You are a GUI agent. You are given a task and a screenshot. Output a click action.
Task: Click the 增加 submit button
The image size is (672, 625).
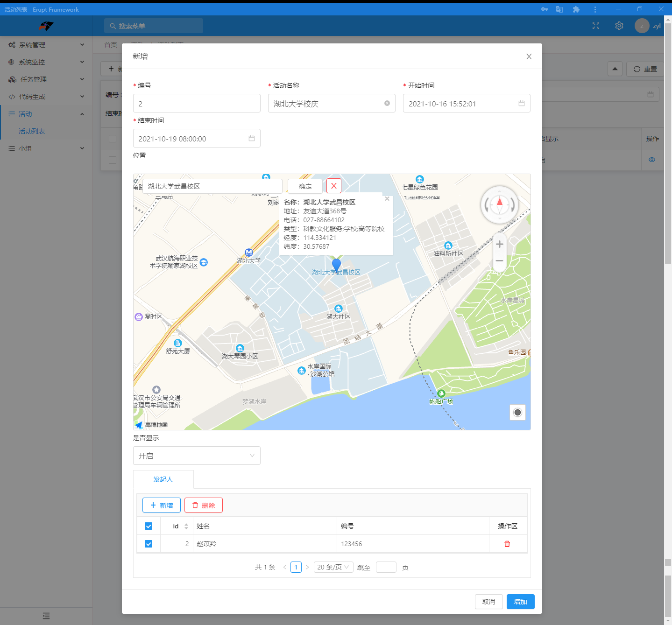[521, 602]
